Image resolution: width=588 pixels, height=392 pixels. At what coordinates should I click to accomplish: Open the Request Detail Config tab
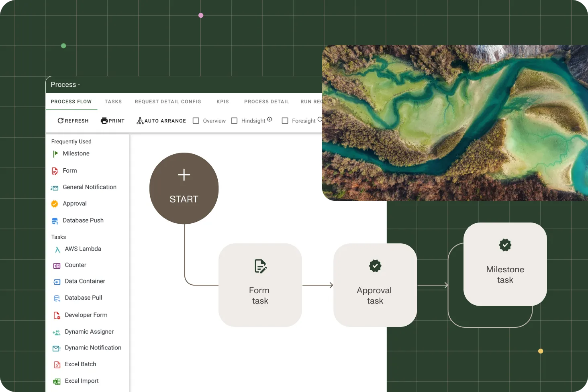[168, 102]
